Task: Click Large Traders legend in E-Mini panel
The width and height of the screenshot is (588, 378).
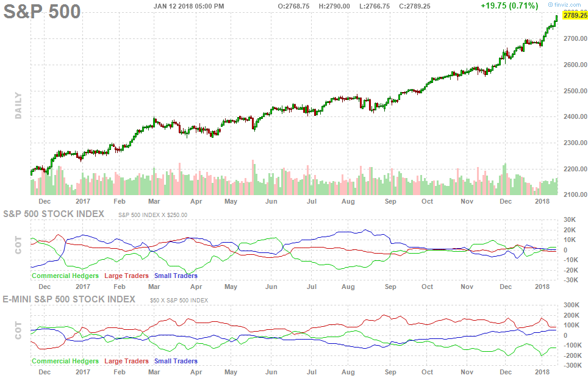Action: [x=126, y=361]
